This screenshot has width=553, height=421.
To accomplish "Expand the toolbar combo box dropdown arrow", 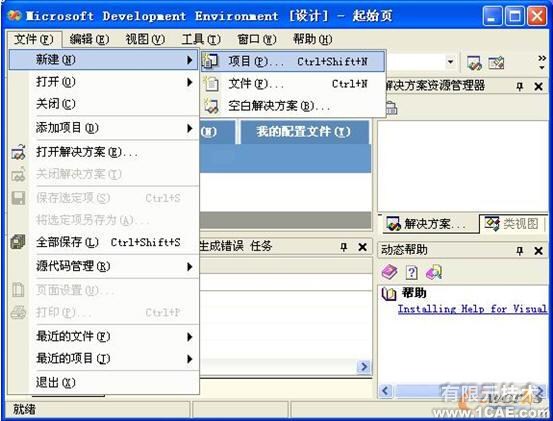I will (x=450, y=62).
